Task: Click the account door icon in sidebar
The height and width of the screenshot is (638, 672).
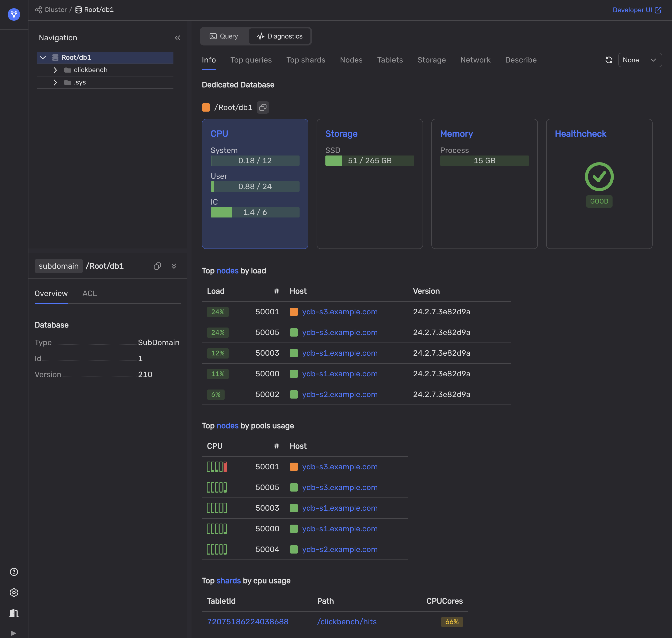Action: (x=14, y=613)
